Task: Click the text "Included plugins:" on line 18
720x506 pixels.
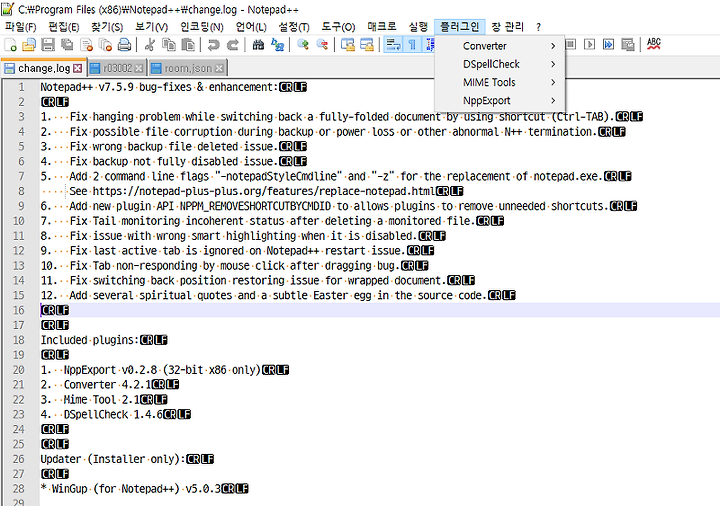Action: coord(90,340)
